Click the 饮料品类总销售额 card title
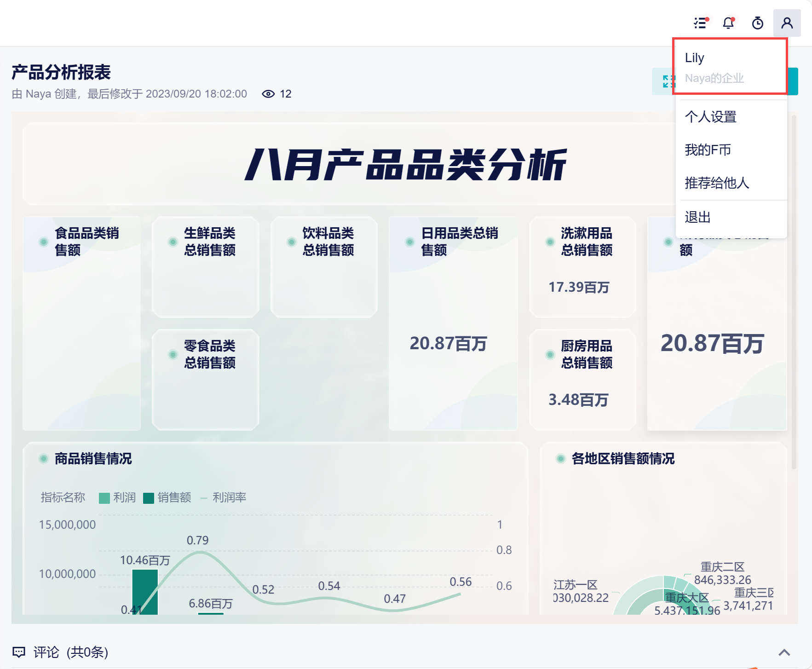 [328, 242]
